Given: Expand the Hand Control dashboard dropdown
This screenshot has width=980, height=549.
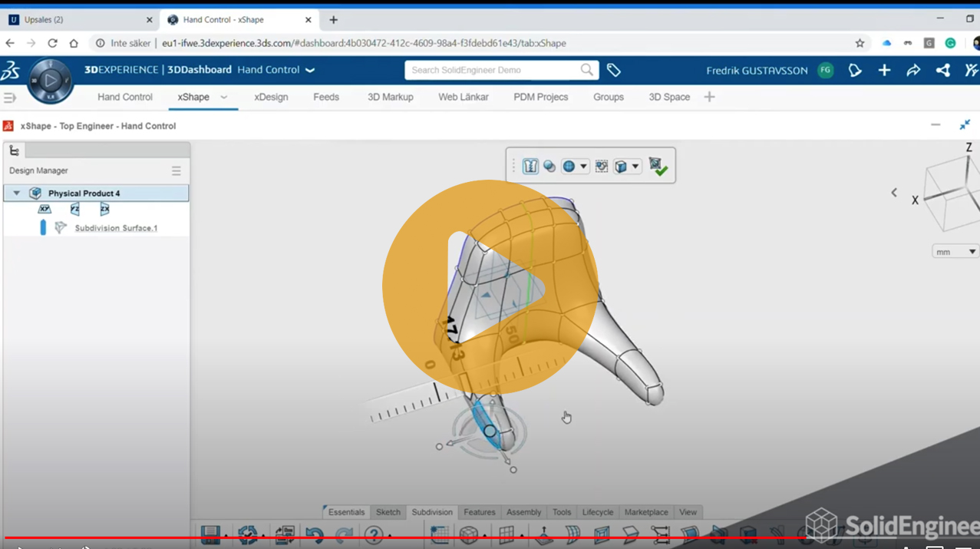Looking at the screenshot, I should (310, 71).
